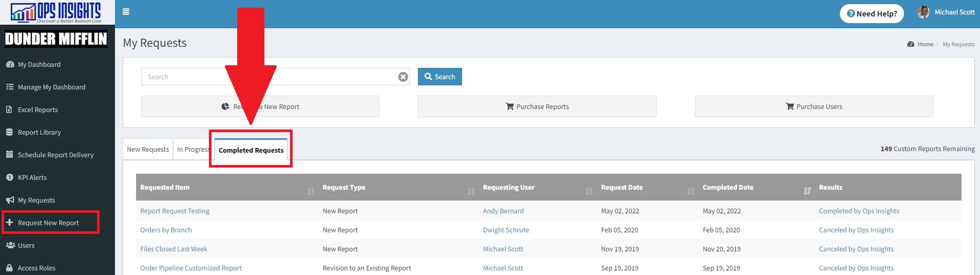The width and height of the screenshot is (980, 275).
Task: Open Excel Reports in the sidebar
Action: tap(37, 109)
